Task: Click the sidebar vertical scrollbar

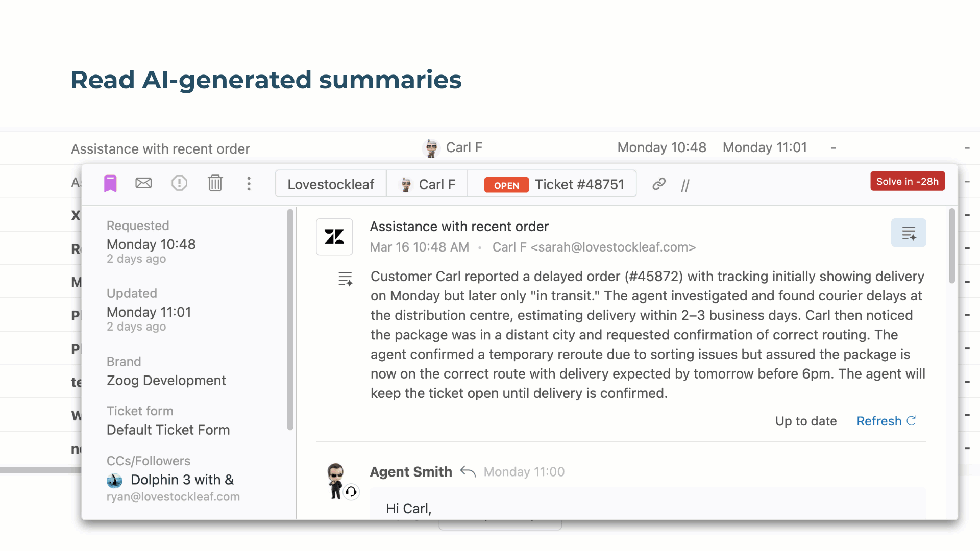Action: click(x=290, y=320)
